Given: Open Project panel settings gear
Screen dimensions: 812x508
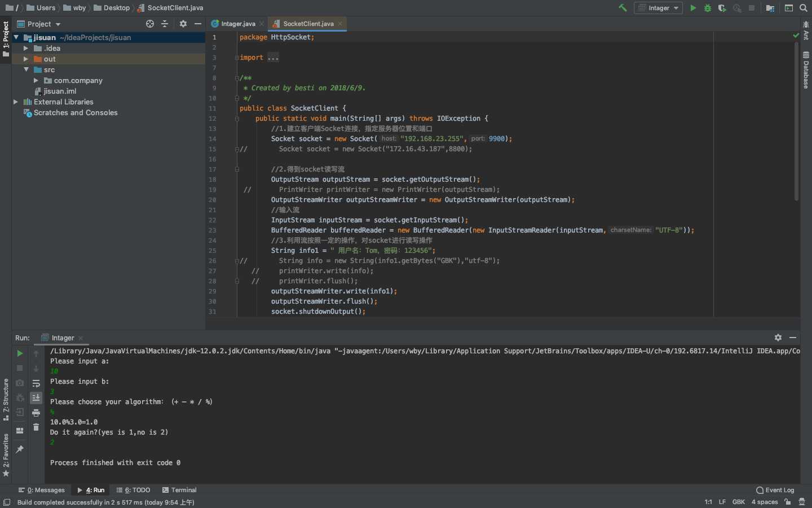Looking at the screenshot, I should (x=183, y=24).
